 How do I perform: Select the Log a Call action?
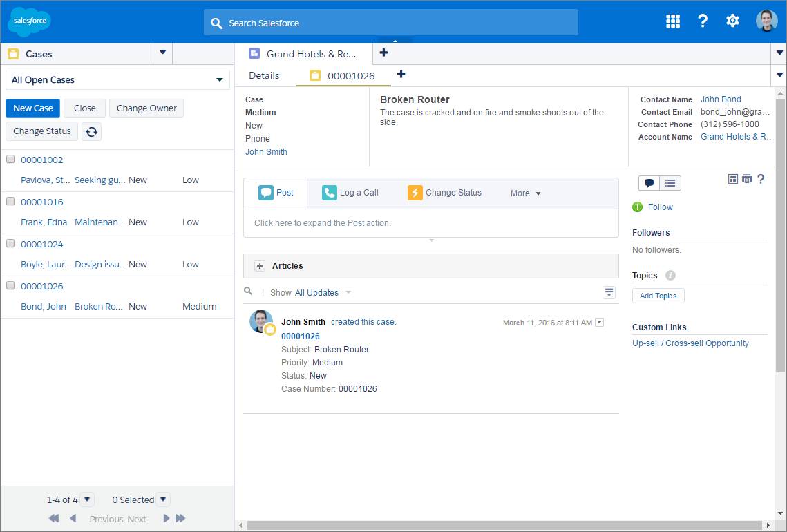(350, 193)
